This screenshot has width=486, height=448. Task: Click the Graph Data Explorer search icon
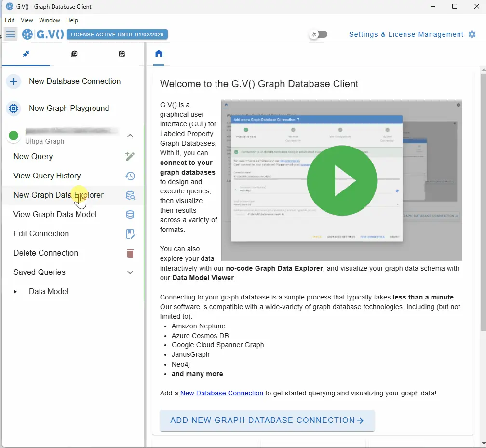[130, 195]
